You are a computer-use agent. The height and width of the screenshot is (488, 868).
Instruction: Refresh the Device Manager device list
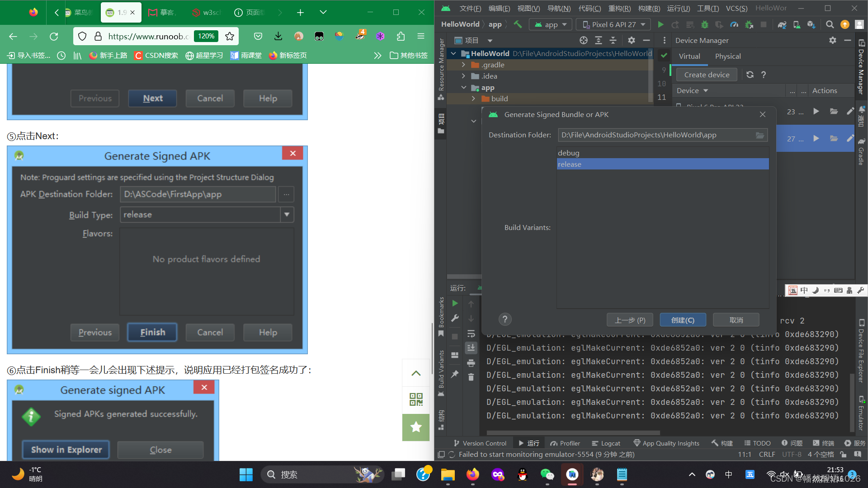750,75
